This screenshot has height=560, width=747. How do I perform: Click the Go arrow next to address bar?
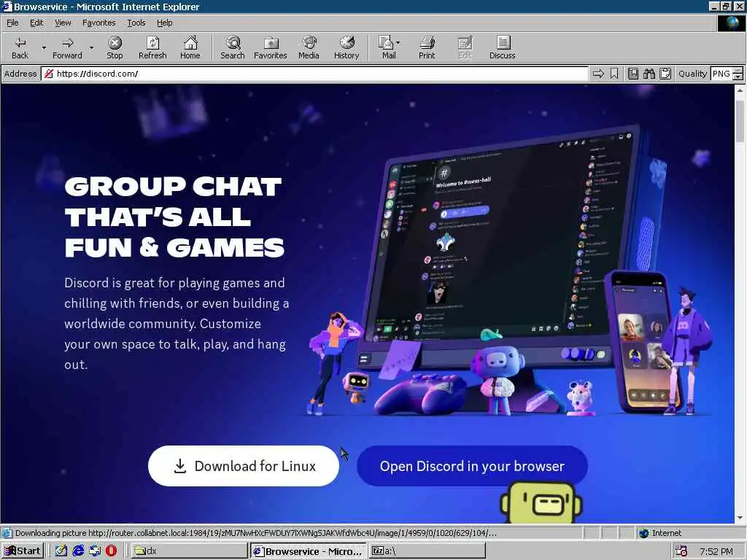pos(598,74)
